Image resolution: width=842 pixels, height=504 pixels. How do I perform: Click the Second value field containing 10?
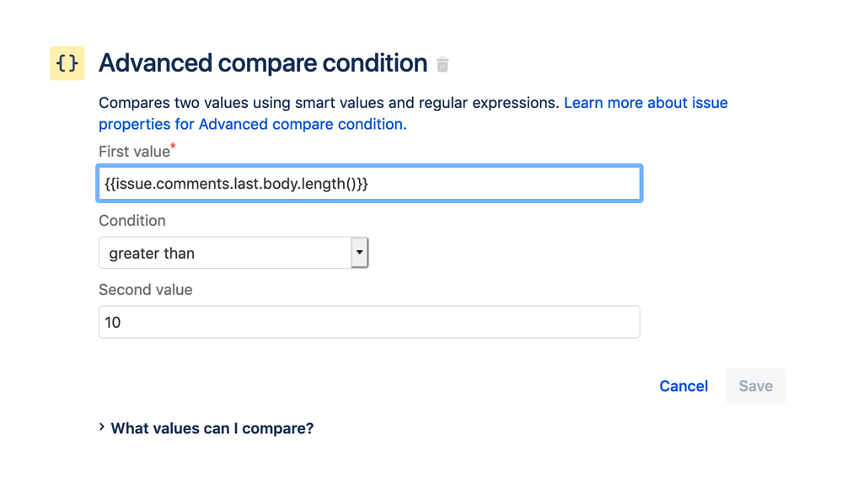tap(369, 322)
